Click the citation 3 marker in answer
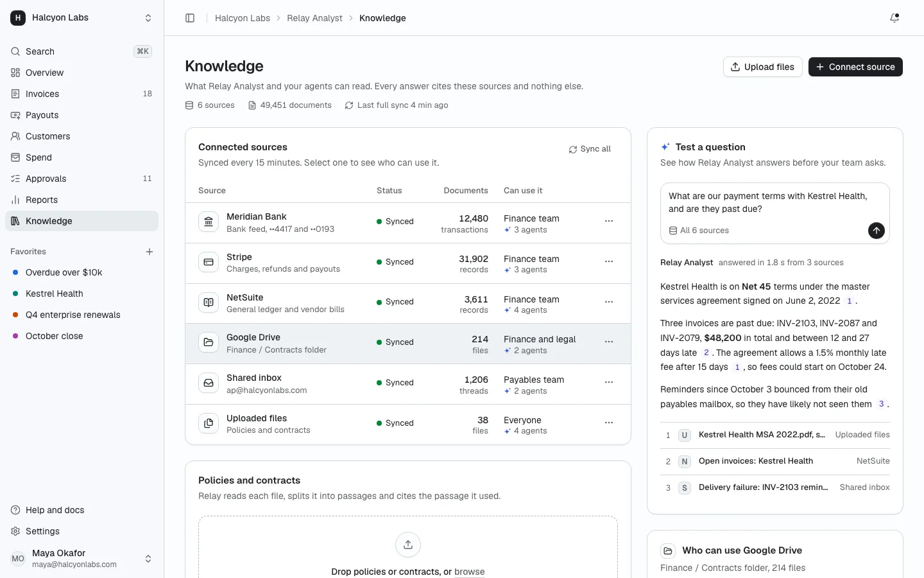Viewport: 924px width, 578px height. tap(882, 404)
